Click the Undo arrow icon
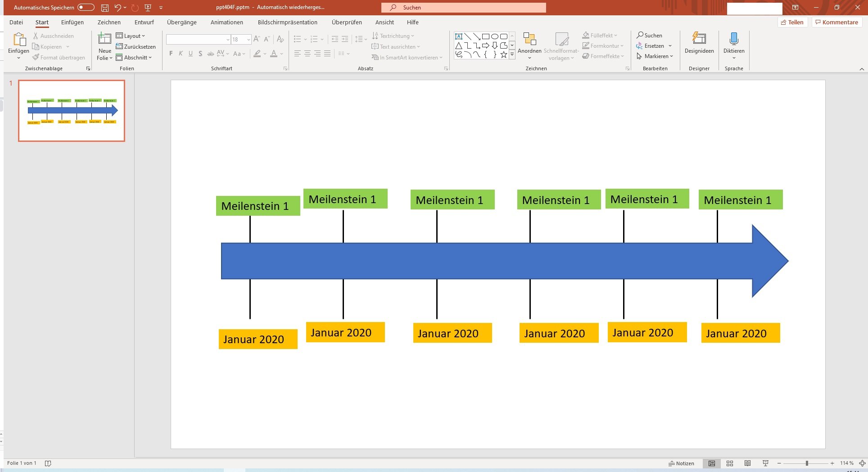This screenshot has height=472, width=868. 118,8
